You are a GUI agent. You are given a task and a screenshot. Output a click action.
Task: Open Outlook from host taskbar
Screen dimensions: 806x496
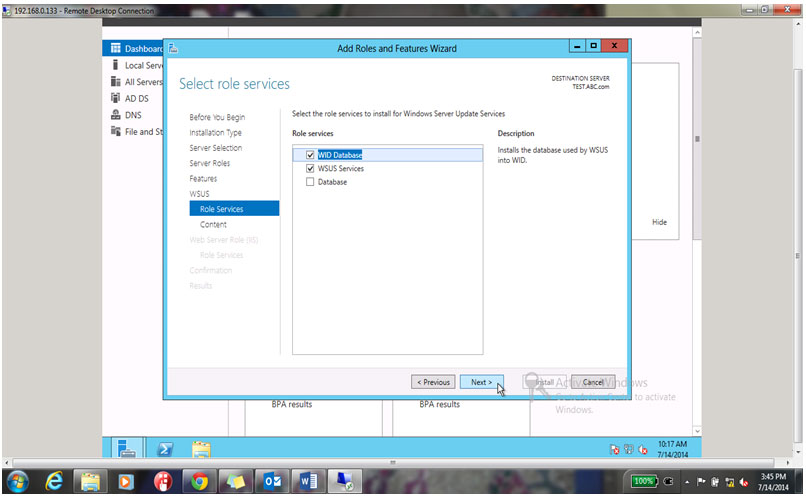272,482
